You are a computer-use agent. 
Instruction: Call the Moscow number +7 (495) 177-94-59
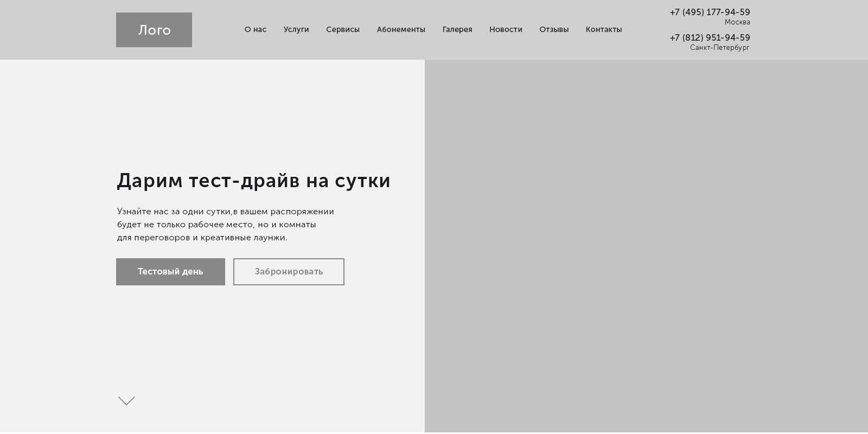(x=710, y=12)
